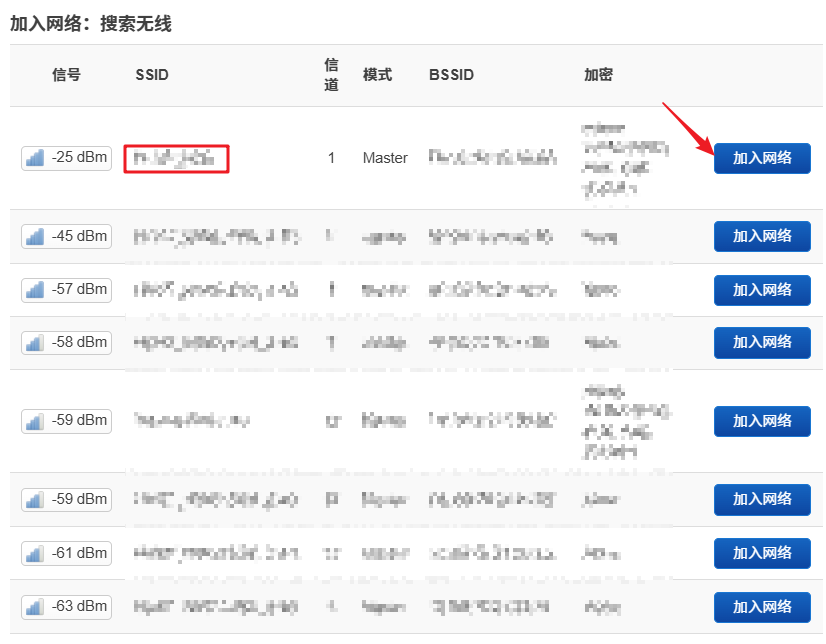Screen dimensions: 826x644
Task: Join the -57 dBm network
Action: pos(762,290)
